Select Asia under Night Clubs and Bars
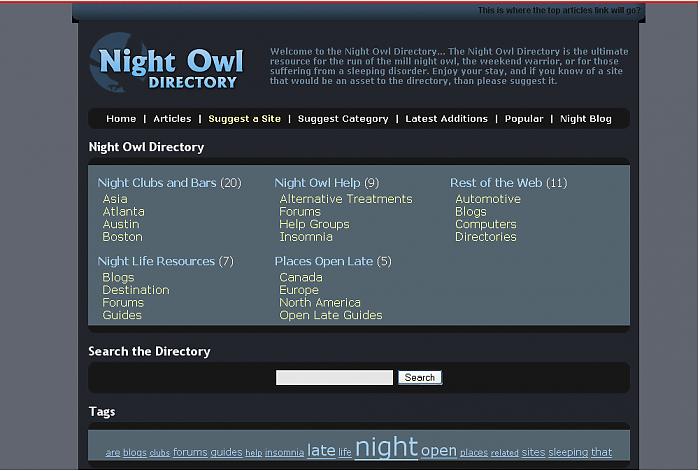The image size is (700, 471). pos(115,199)
